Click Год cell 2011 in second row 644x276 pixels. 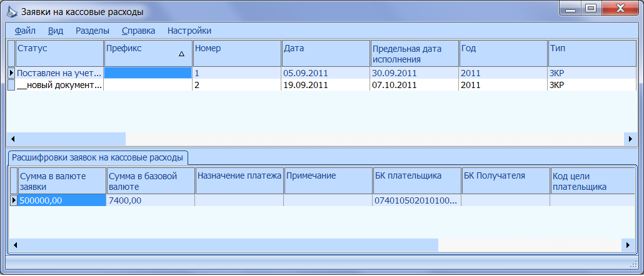[503, 85]
